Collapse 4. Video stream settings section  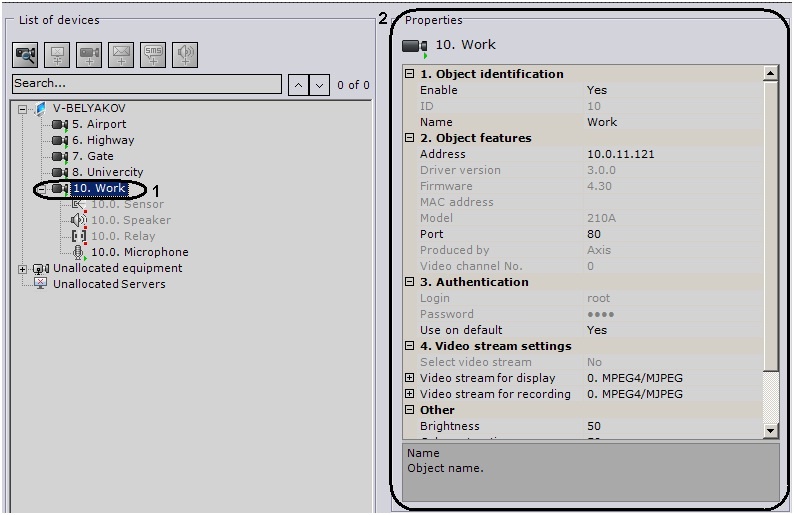pos(410,346)
